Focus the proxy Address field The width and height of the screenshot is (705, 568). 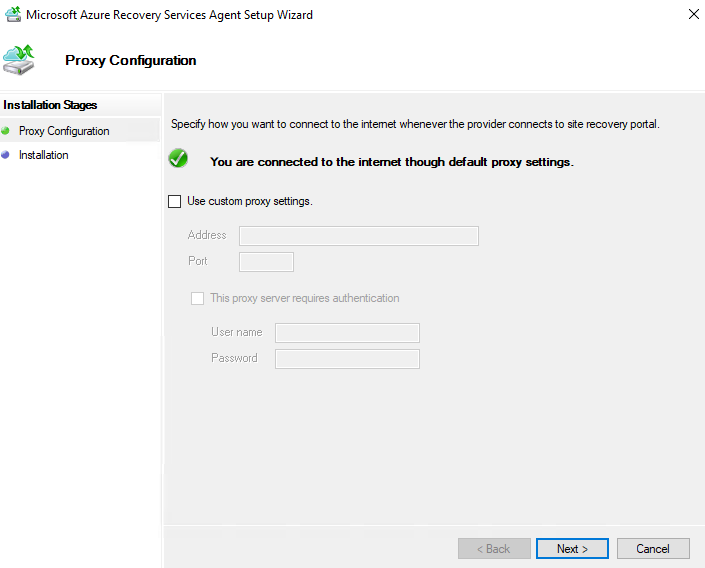tap(359, 236)
